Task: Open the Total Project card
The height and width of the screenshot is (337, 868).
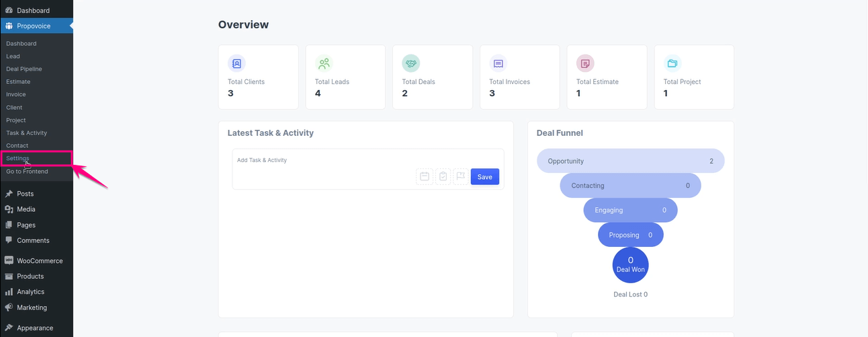Action: coord(694,77)
